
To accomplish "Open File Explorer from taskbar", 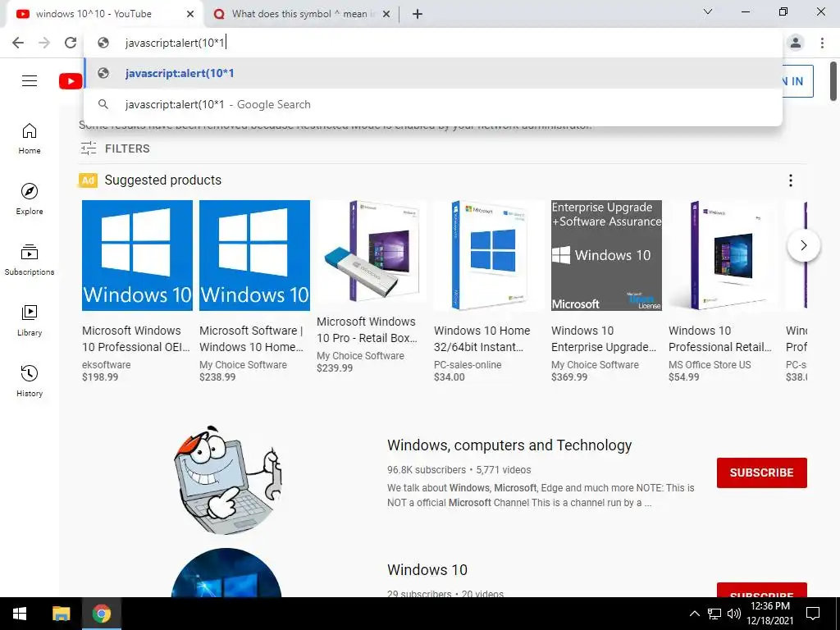I will tap(61, 614).
